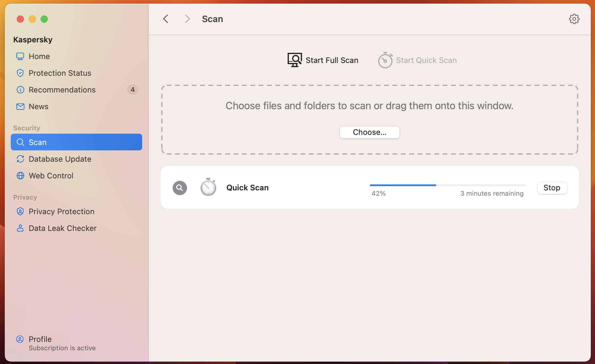Click the Kaspersky sidebar heading
Screen dimensions: 595x364
33,40
